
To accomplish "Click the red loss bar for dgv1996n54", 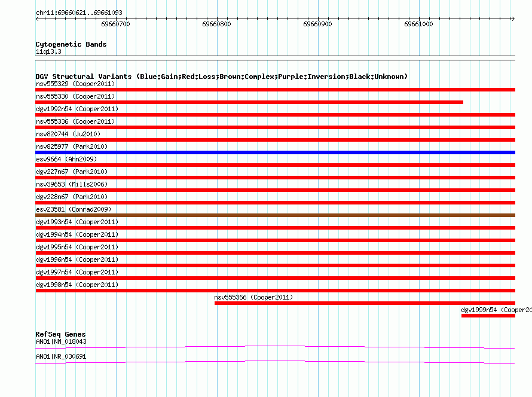I will [x=275, y=265].
